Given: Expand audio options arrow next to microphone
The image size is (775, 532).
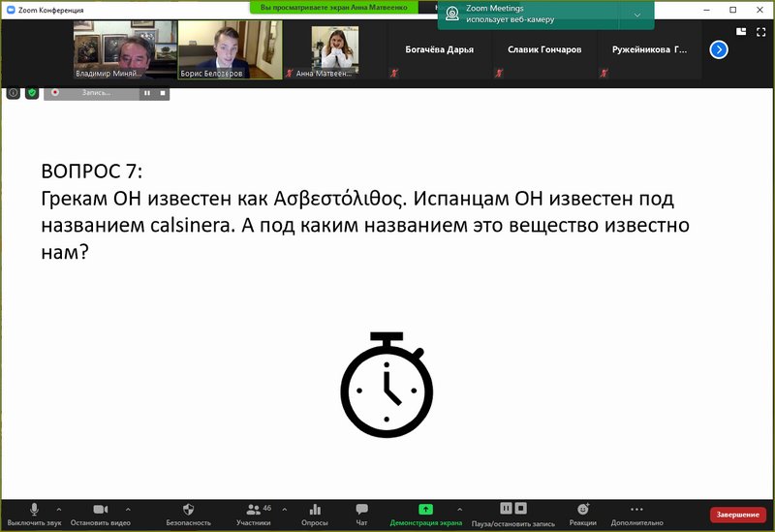Looking at the screenshot, I should (59, 509).
